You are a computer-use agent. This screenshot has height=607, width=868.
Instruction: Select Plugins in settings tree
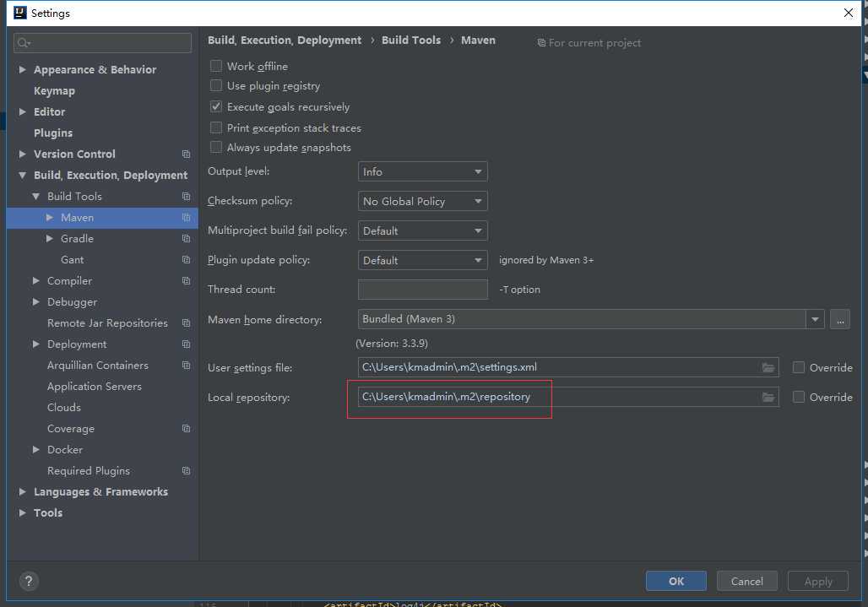(53, 133)
